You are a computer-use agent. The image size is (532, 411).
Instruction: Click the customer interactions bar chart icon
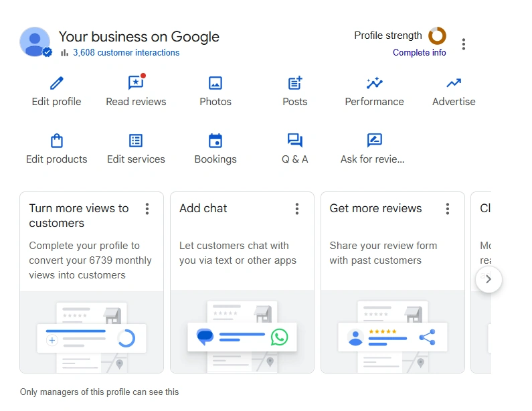tap(64, 53)
